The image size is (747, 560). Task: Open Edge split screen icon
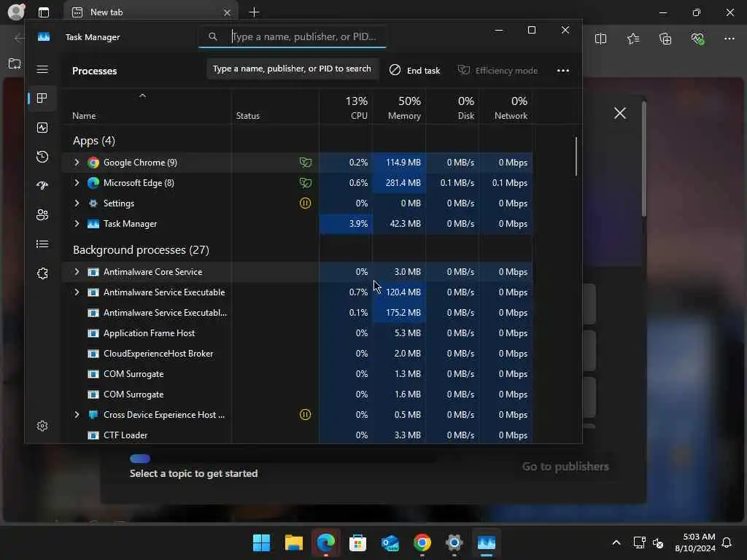point(601,39)
